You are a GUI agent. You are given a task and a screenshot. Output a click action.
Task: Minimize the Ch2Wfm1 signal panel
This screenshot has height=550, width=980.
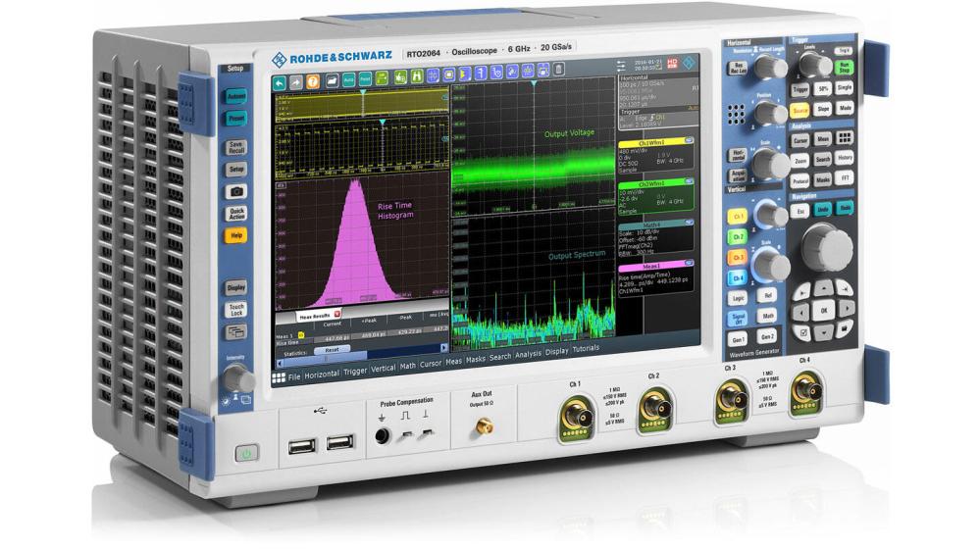tap(689, 183)
